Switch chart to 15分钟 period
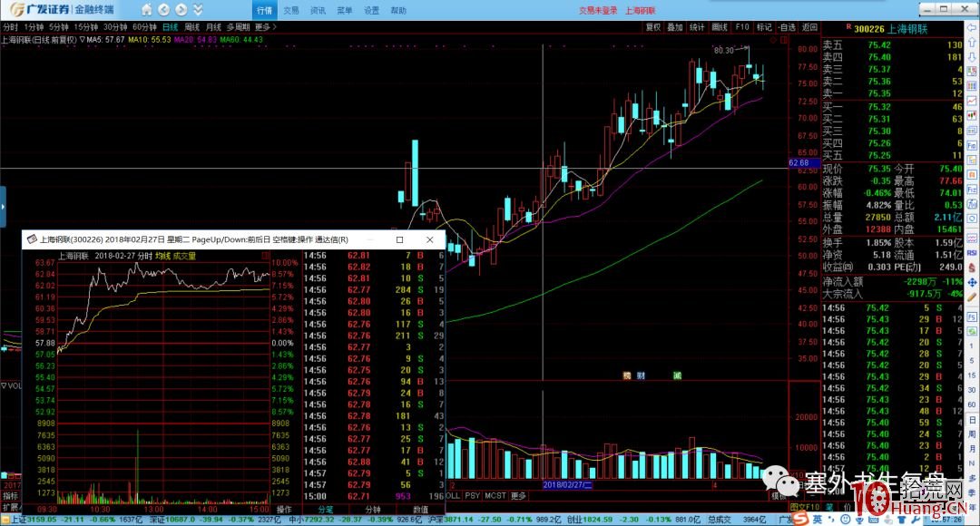This screenshot has width=980, height=526. (86, 27)
